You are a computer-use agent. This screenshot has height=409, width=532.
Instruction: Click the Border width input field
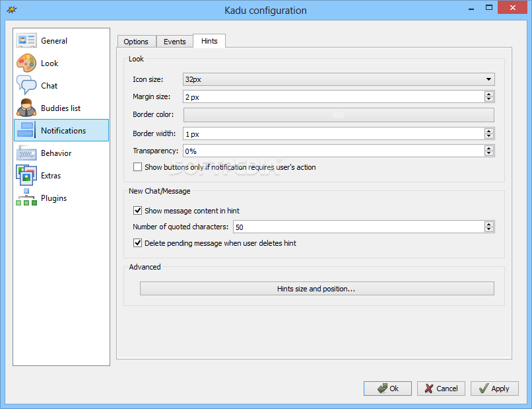pyautogui.click(x=333, y=134)
